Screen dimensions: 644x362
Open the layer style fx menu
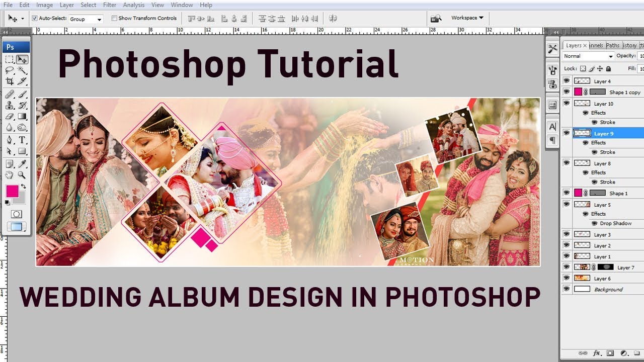point(597,353)
